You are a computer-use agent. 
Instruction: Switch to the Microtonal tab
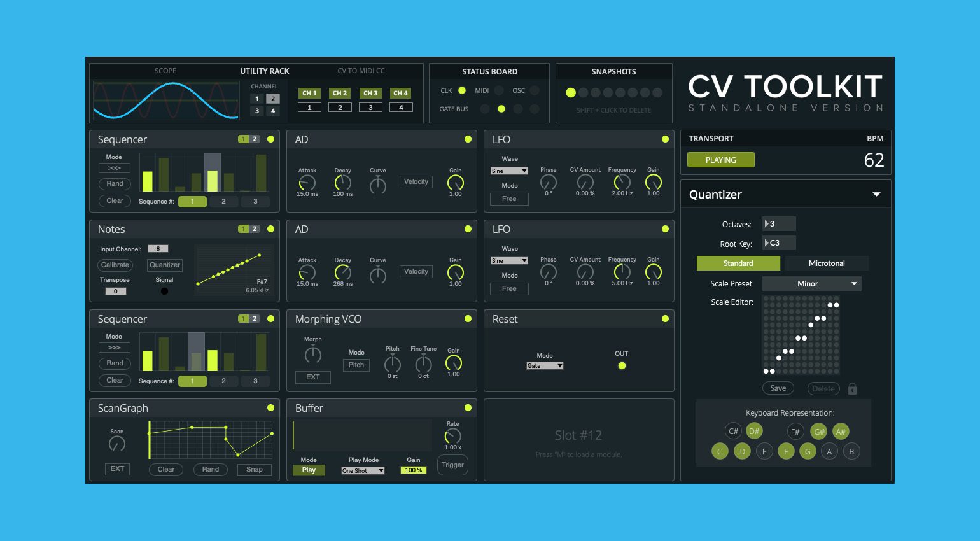(x=826, y=263)
